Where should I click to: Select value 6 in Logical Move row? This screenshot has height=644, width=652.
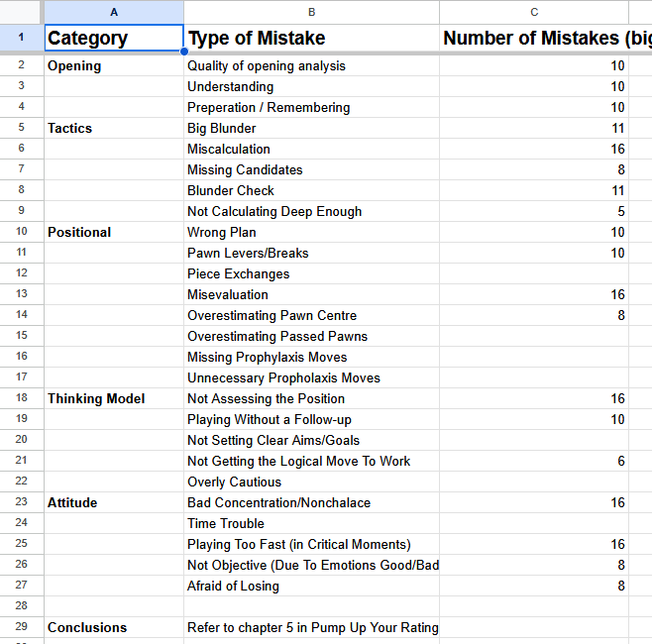click(x=534, y=461)
